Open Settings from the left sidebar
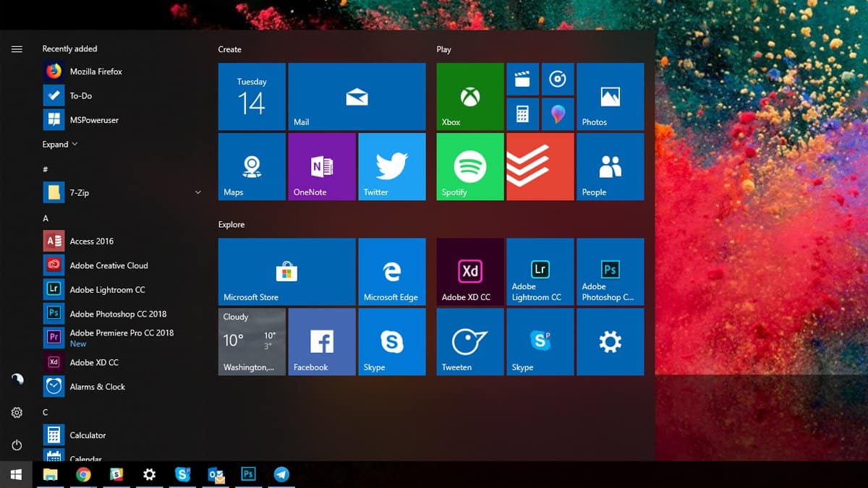Viewport: 868px width, 488px height. [x=17, y=413]
